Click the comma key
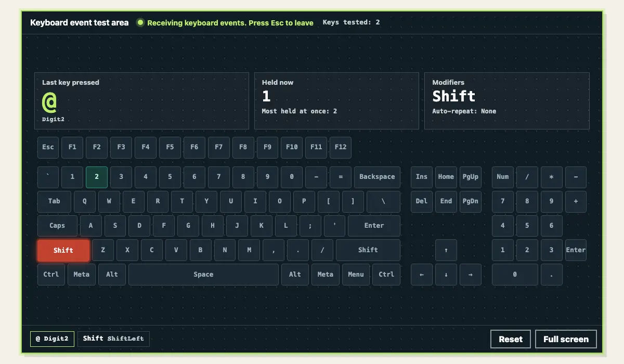Image resolution: width=624 pixels, height=364 pixels. click(274, 250)
